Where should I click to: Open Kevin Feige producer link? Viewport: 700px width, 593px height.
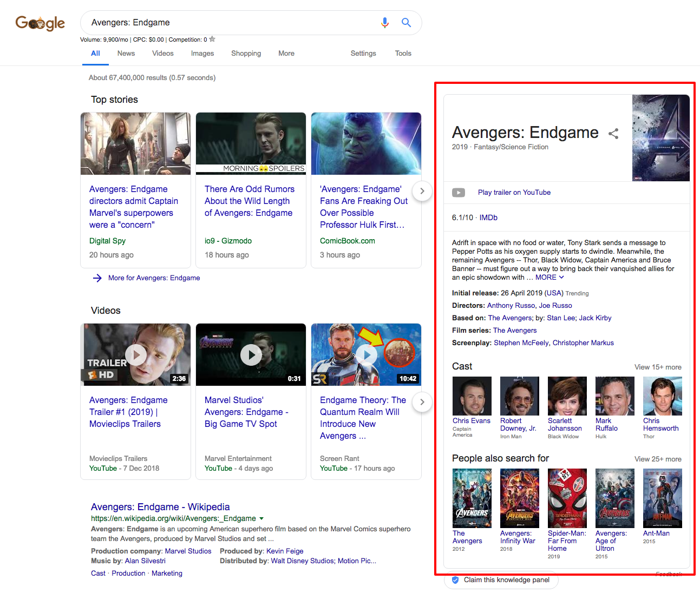285,551
